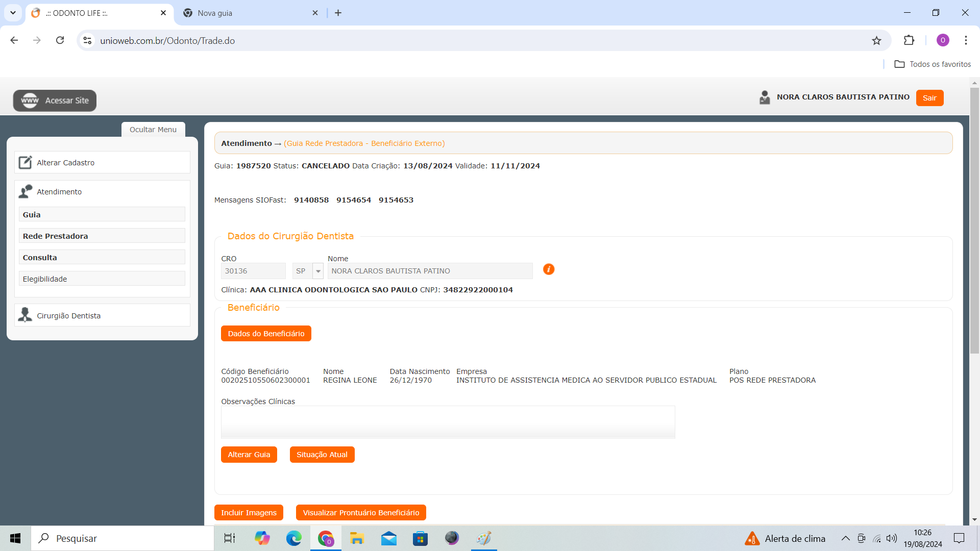Bookmark page with the star icon
The width and height of the screenshot is (980, 551).
point(876,41)
